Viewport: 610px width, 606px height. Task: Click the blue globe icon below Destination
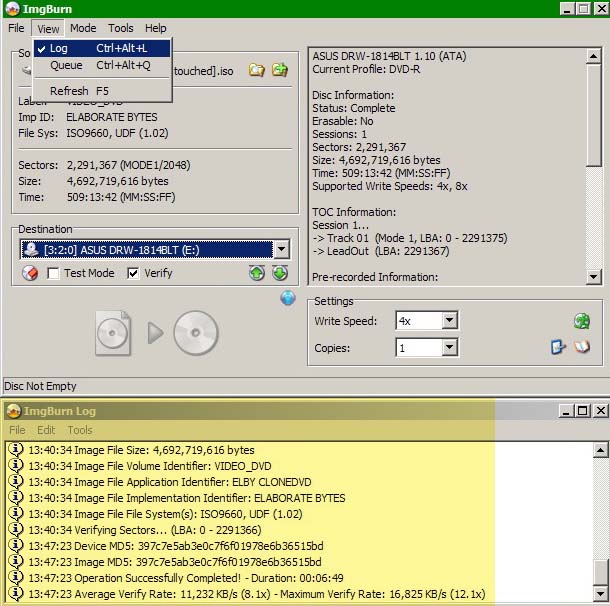[x=288, y=298]
